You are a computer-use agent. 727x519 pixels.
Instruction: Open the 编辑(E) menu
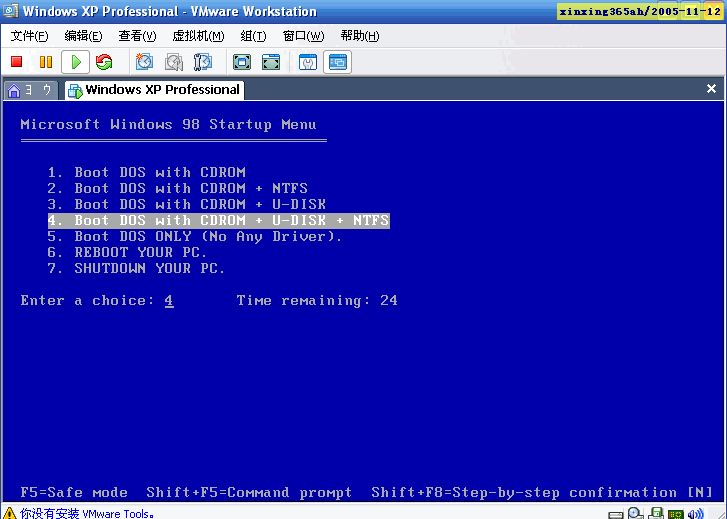coord(83,36)
